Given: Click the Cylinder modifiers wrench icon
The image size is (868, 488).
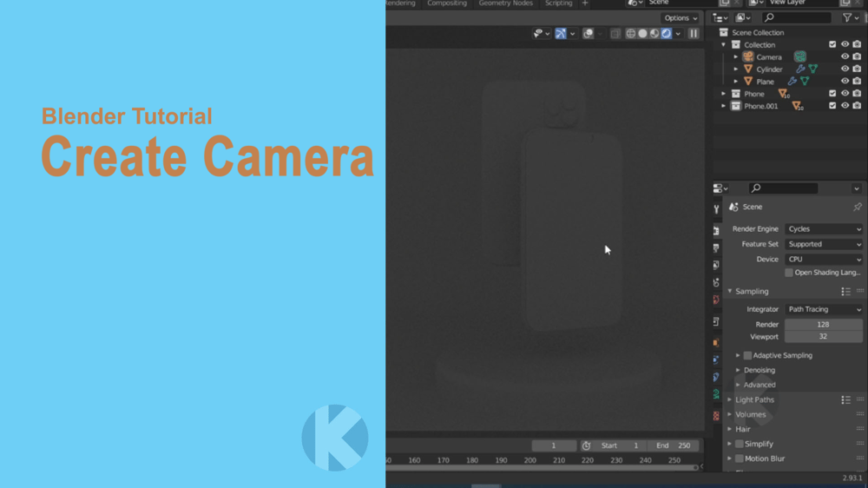Looking at the screenshot, I should (800, 69).
